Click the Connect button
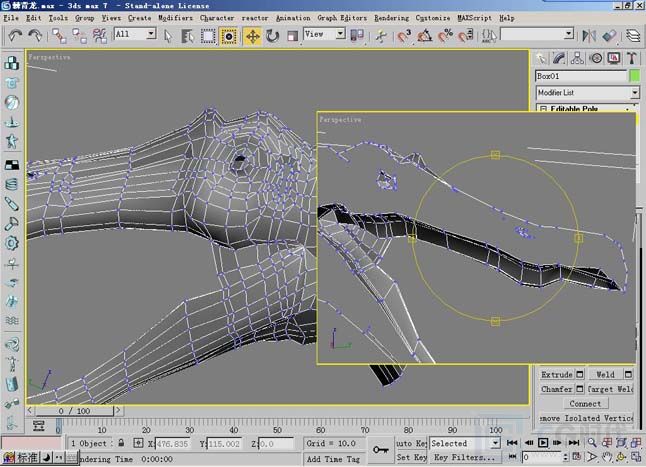The height and width of the screenshot is (467, 646). (585, 403)
